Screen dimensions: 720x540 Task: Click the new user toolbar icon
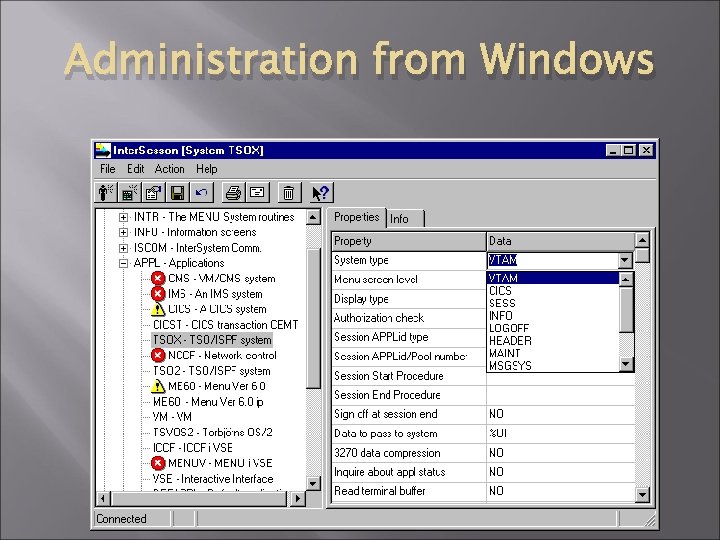pos(106,192)
